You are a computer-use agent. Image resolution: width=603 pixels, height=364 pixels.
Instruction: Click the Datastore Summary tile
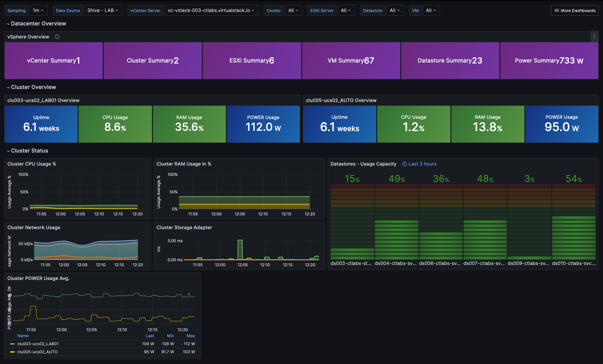click(x=450, y=61)
